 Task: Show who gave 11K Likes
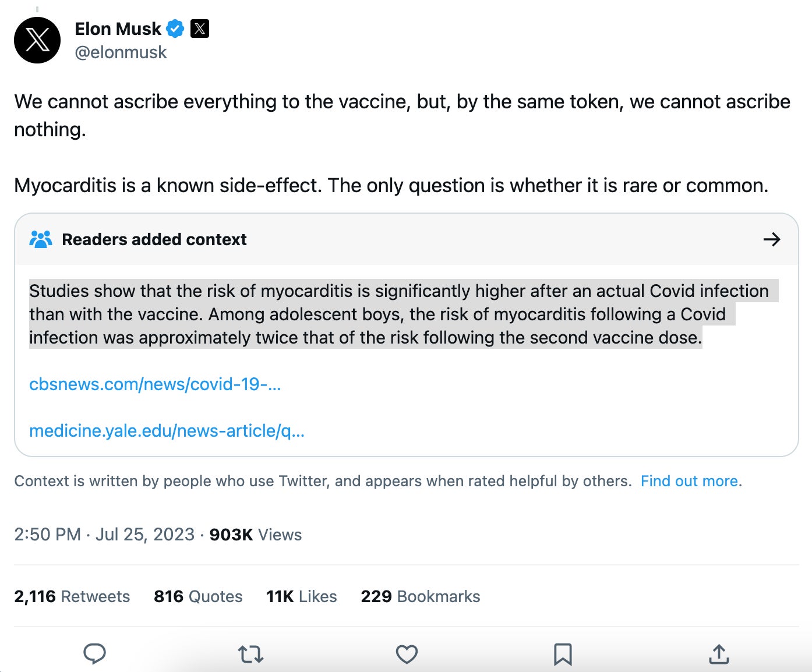pos(301,596)
